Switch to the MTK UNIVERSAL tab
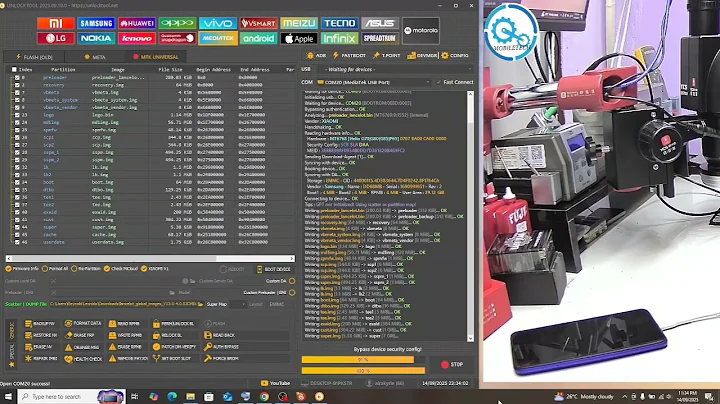The height and width of the screenshot is (404, 720). click(156, 57)
